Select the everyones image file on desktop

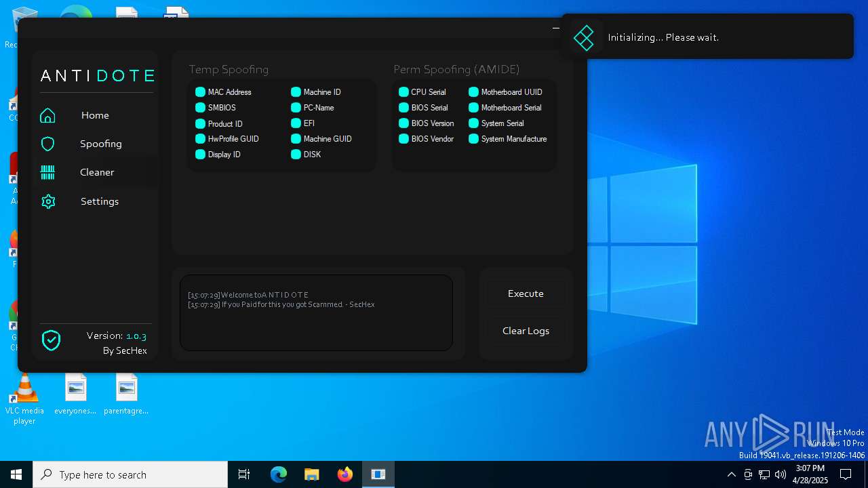coord(75,394)
